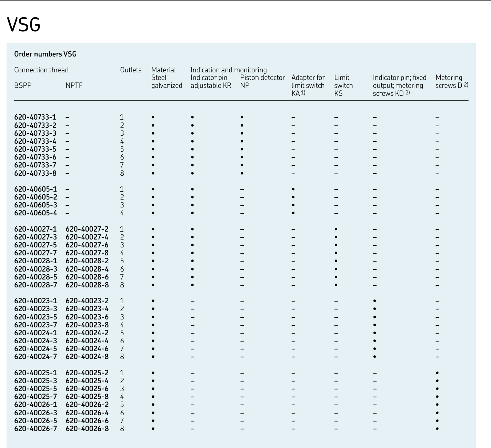
Task: Select NPTF order number 620-40027-8
Action: coord(87,253)
